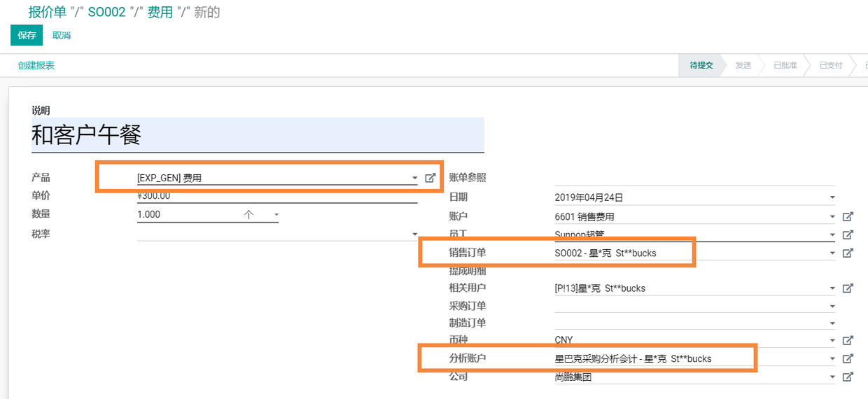Open external link icon for 公司 field
Screen dimensions: 868x399
848,377
